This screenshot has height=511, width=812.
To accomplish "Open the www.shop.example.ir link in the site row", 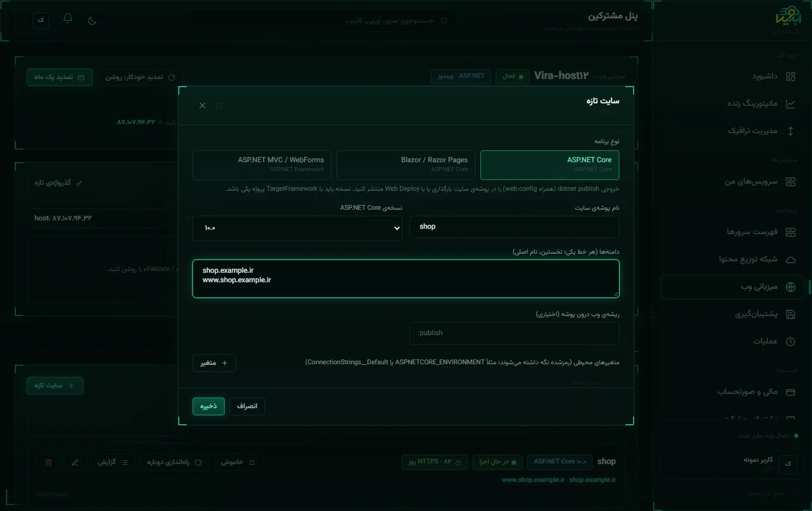I will [x=533, y=480].
